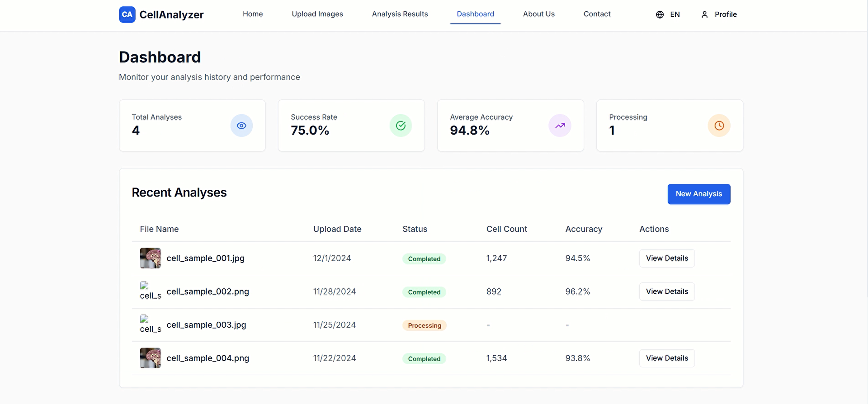View Details for cell_sample_001.jpg
The width and height of the screenshot is (868, 404).
point(667,258)
